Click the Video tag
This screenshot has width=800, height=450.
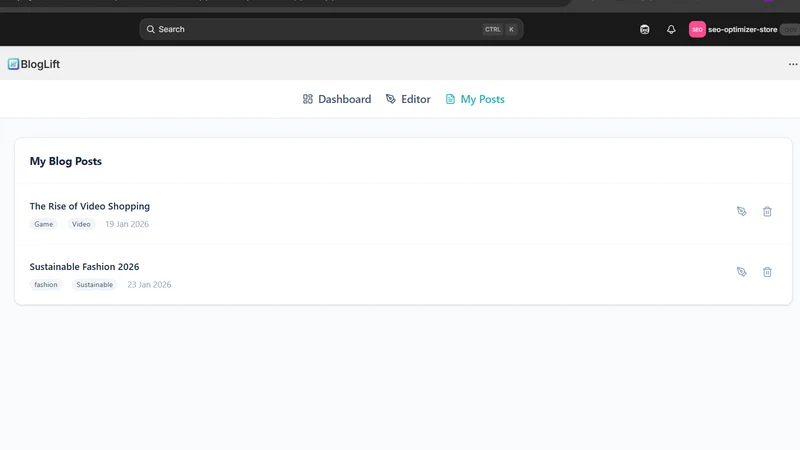(81, 224)
